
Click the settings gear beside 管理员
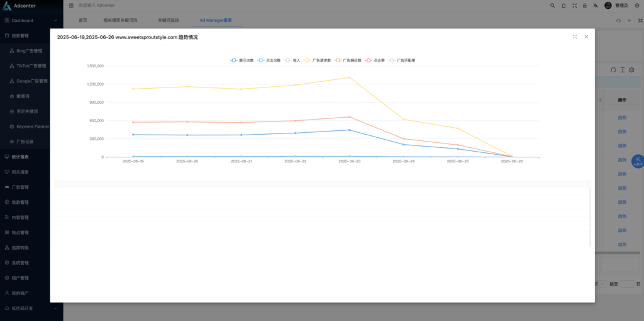pyautogui.click(x=635, y=5)
